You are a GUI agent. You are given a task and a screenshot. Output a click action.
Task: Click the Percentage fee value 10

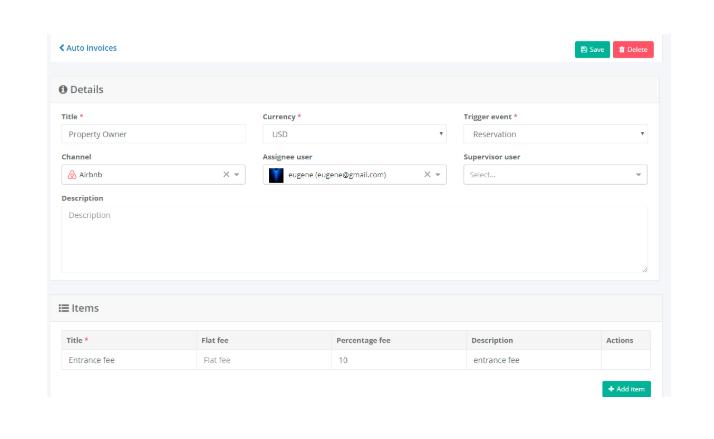[x=399, y=360]
